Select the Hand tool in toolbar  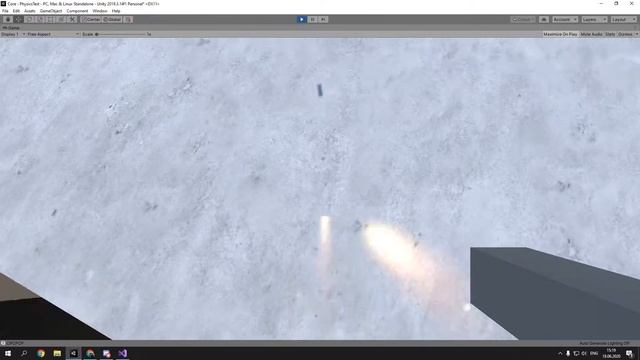click(x=8, y=19)
